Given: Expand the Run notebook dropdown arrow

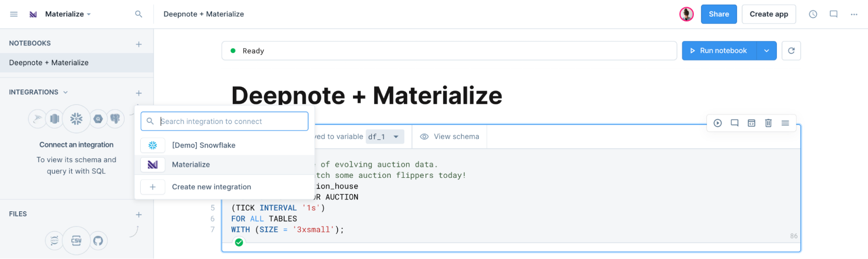Looking at the screenshot, I should point(766,51).
